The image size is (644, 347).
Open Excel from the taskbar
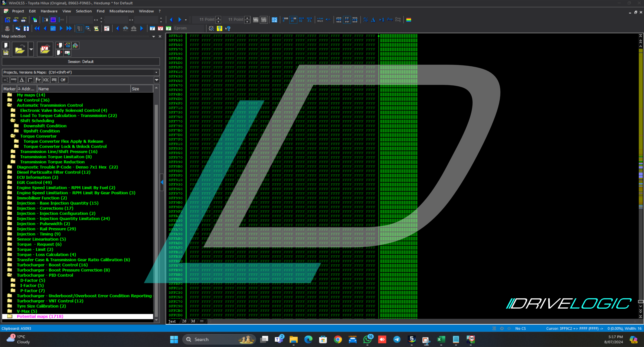[x=441, y=339]
